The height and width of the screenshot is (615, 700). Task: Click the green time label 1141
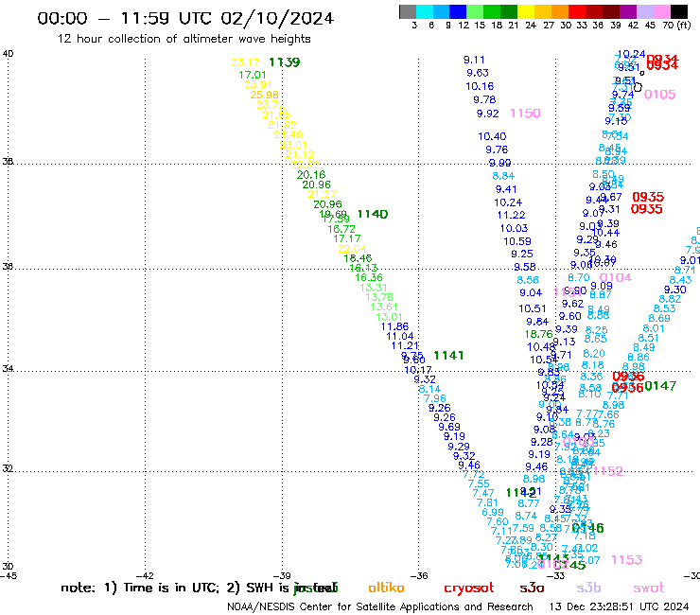click(448, 355)
